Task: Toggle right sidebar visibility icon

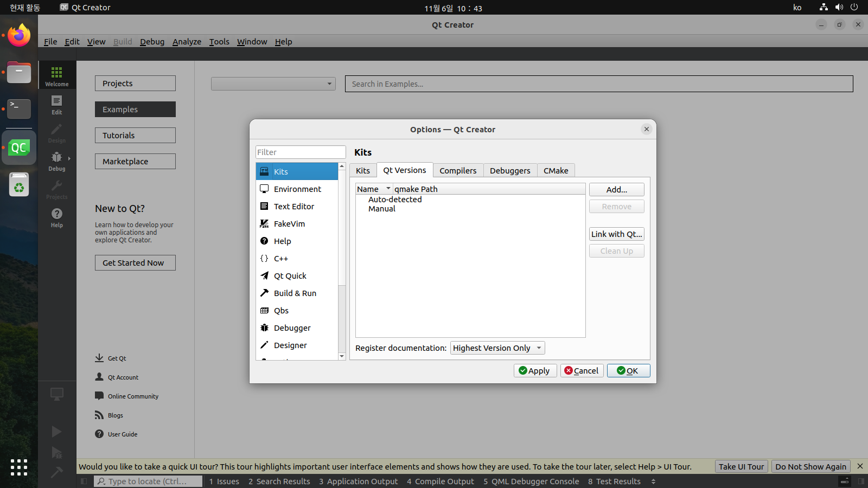Action: point(861,481)
